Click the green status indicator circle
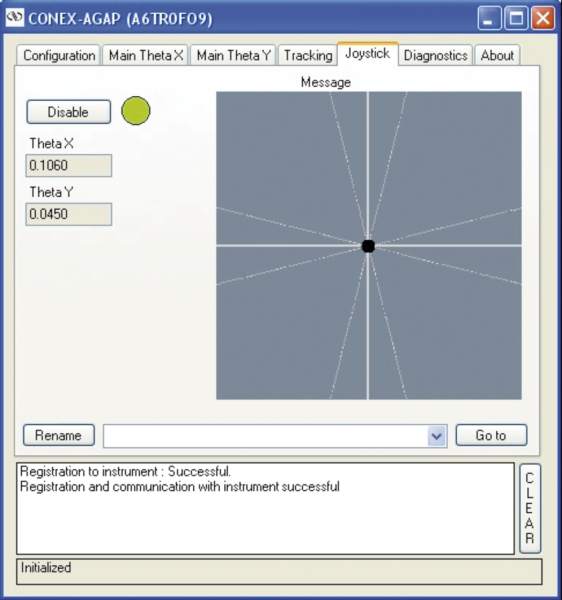The image size is (562, 600). [136, 111]
